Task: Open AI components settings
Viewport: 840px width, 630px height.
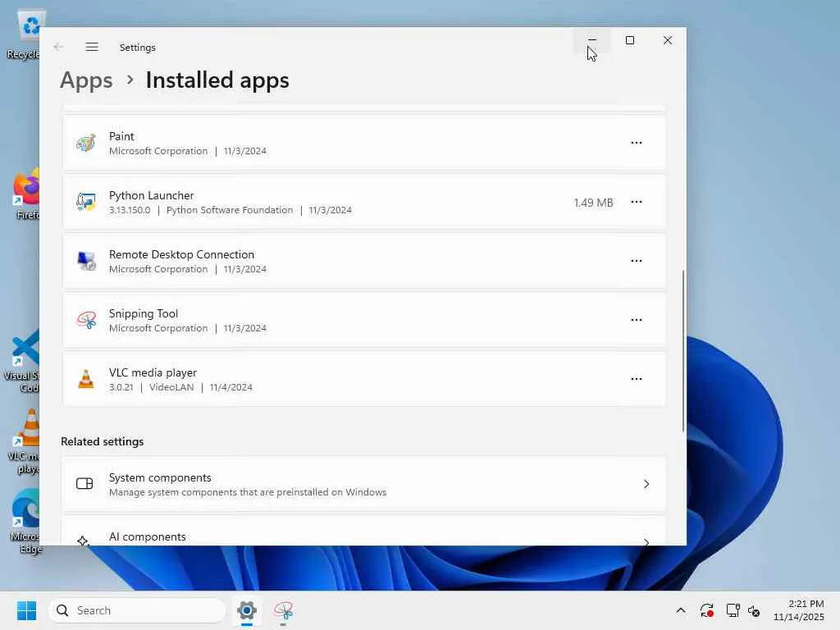Action: click(363, 531)
